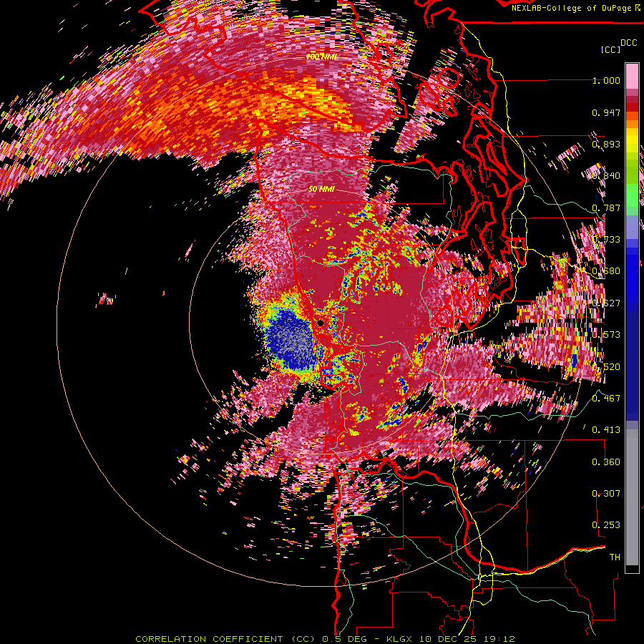The height and width of the screenshot is (644, 644).
Task: Select the 0.573 scale value
Action: [606, 334]
